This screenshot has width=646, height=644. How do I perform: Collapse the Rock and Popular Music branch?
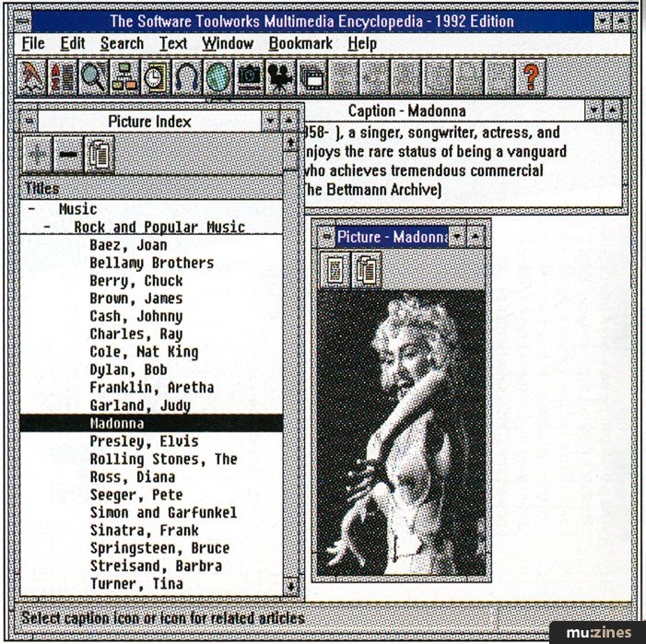[x=47, y=227]
